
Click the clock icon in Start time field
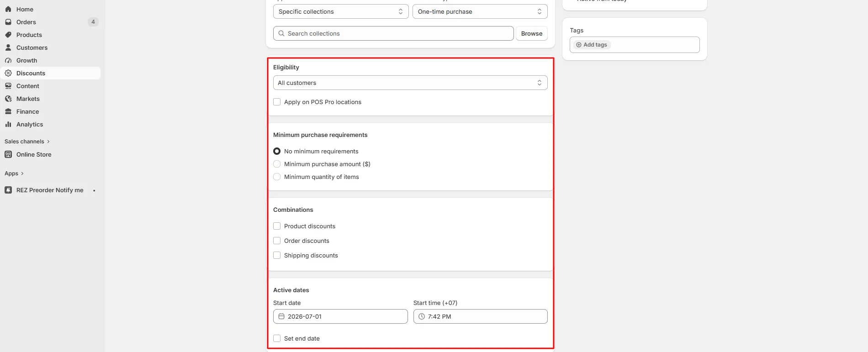[422, 316]
